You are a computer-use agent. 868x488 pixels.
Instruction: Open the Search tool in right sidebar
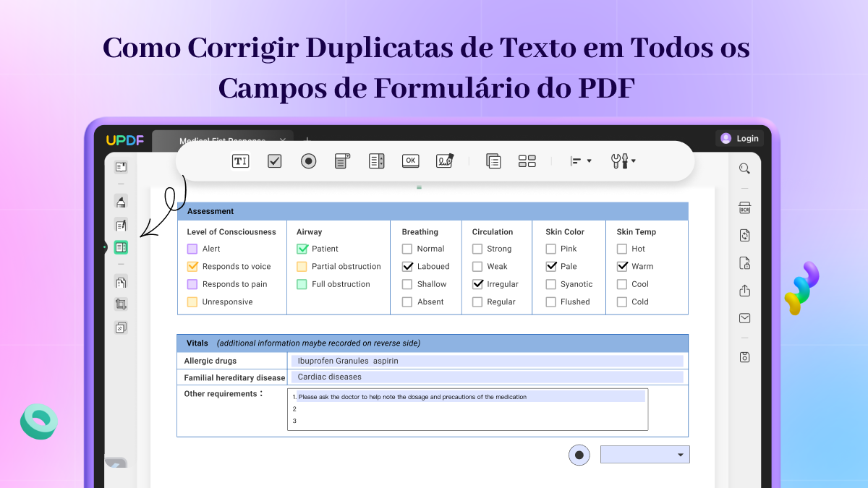(x=744, y=168)
